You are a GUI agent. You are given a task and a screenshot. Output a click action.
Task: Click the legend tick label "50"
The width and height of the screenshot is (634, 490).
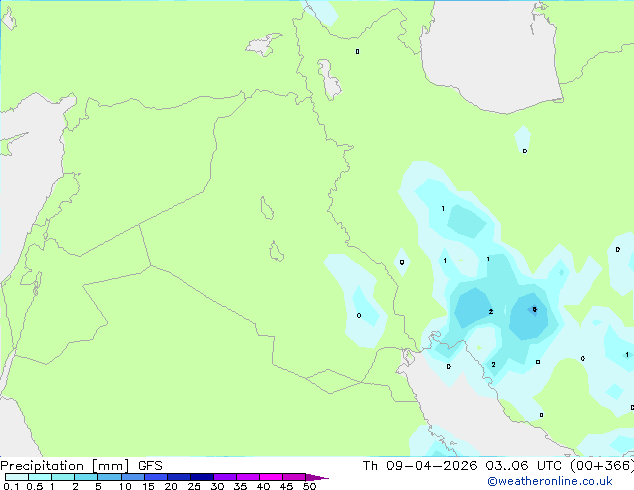(309, 486)
